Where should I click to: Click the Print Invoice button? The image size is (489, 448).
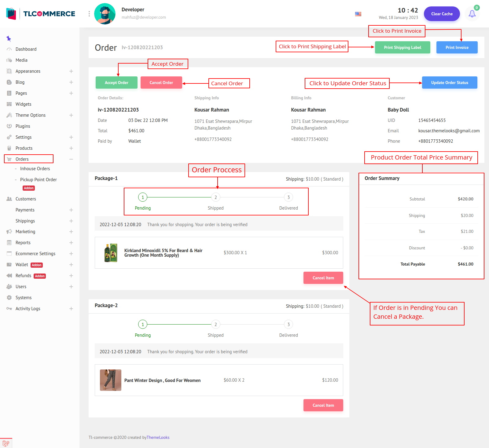pyautogui.click(x=457, y=47)
